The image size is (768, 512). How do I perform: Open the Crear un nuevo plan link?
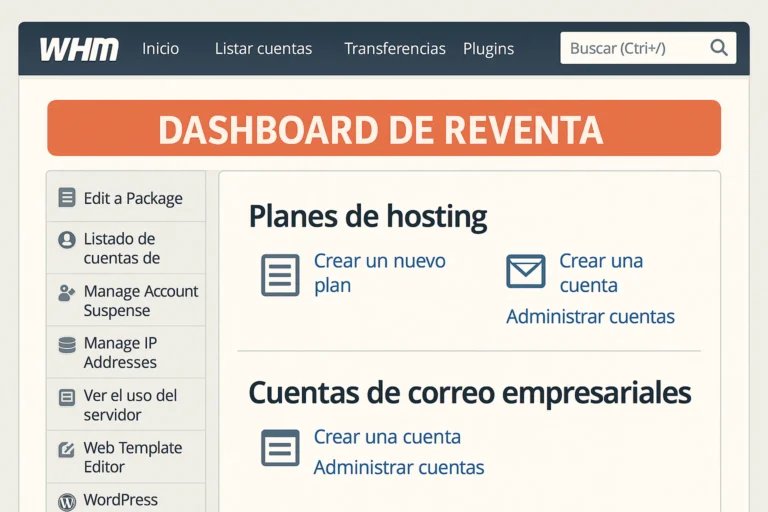(380, 273)
